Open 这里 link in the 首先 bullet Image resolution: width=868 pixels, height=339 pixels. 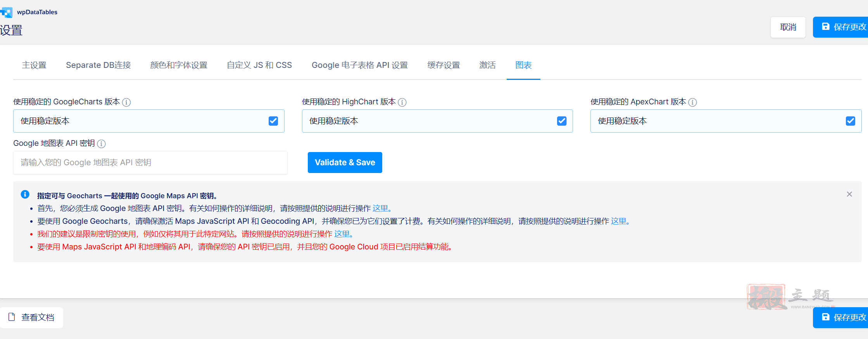point(382,208)
